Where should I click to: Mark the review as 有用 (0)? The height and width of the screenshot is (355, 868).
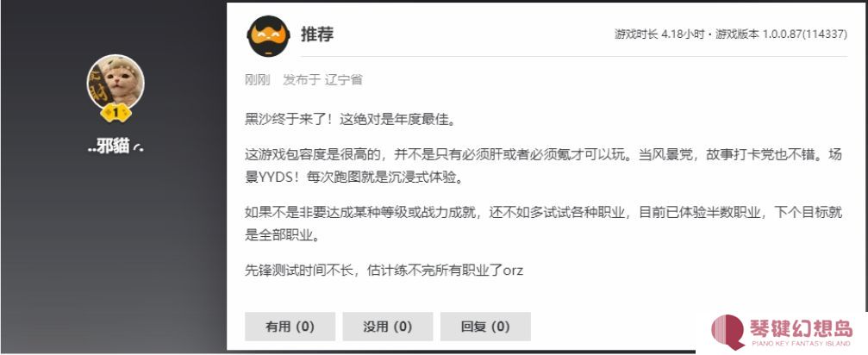tap(290, 327)
